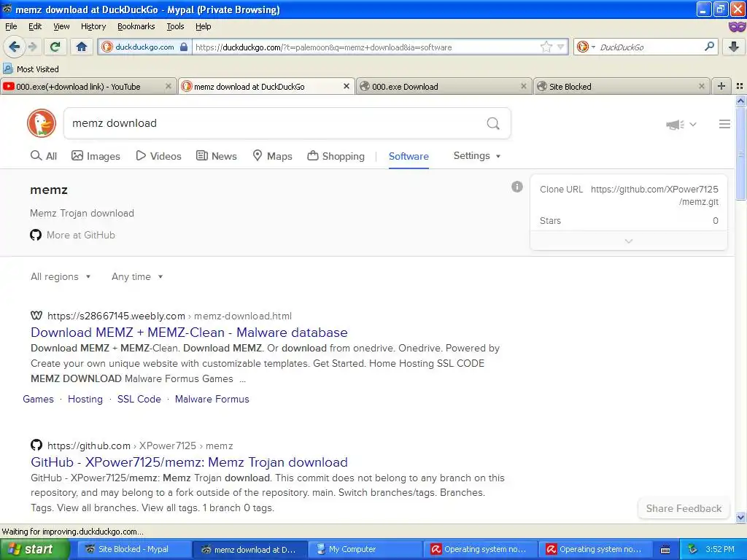Click the Windows Start button
The width and height of the screenshot is (747, 560).
pyautogui.click(x=35, y=549)
